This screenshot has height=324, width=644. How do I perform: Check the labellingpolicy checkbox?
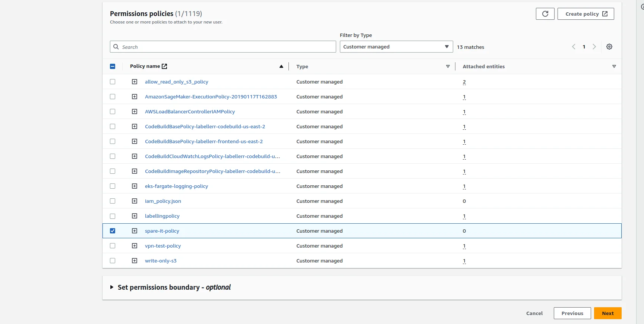pyautogui.click(x=113, y=216)
